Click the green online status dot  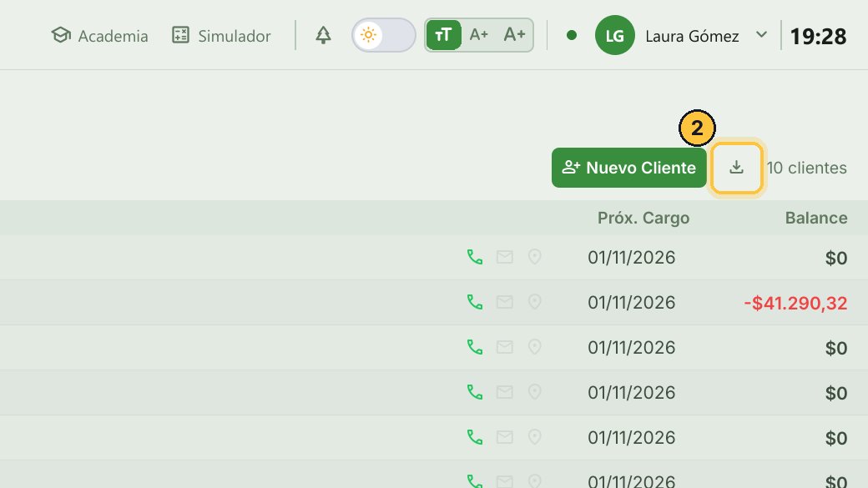(572, 35)
